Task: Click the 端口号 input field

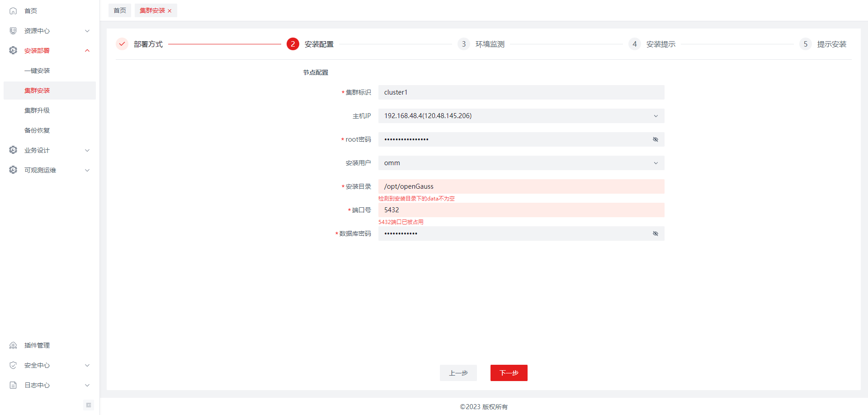Action: click(521, 210)
